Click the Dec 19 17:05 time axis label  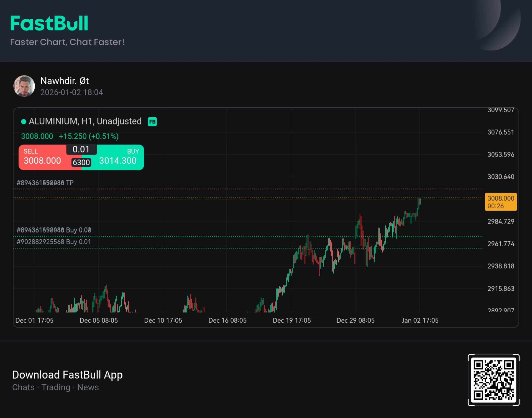292,320
